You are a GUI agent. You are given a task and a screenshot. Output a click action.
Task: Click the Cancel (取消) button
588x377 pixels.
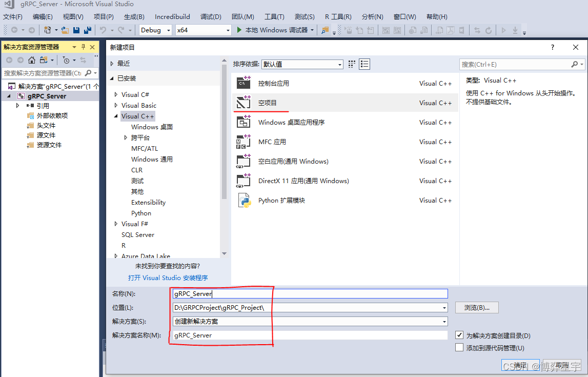tap(562, 365)
